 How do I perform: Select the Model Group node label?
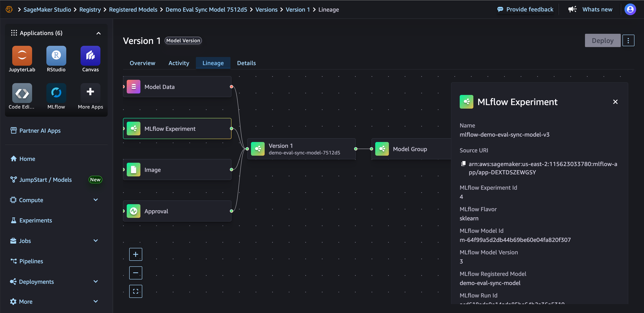point(410,149)
